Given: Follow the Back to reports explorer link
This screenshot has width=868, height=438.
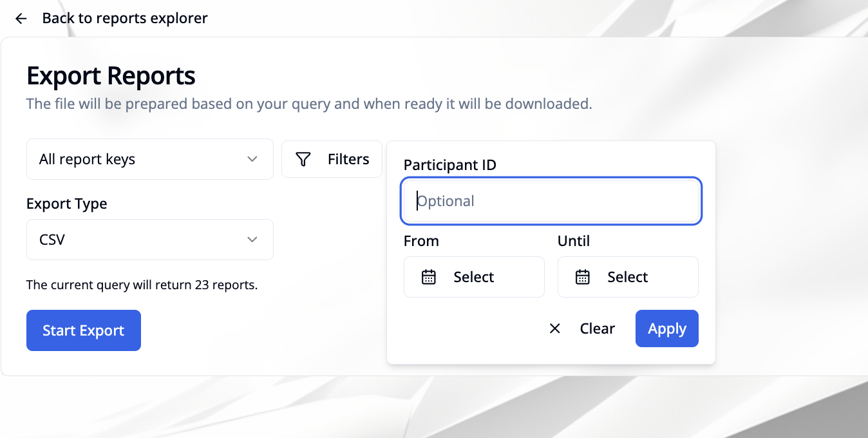Looking at the screenshot, I should point(124,18).
